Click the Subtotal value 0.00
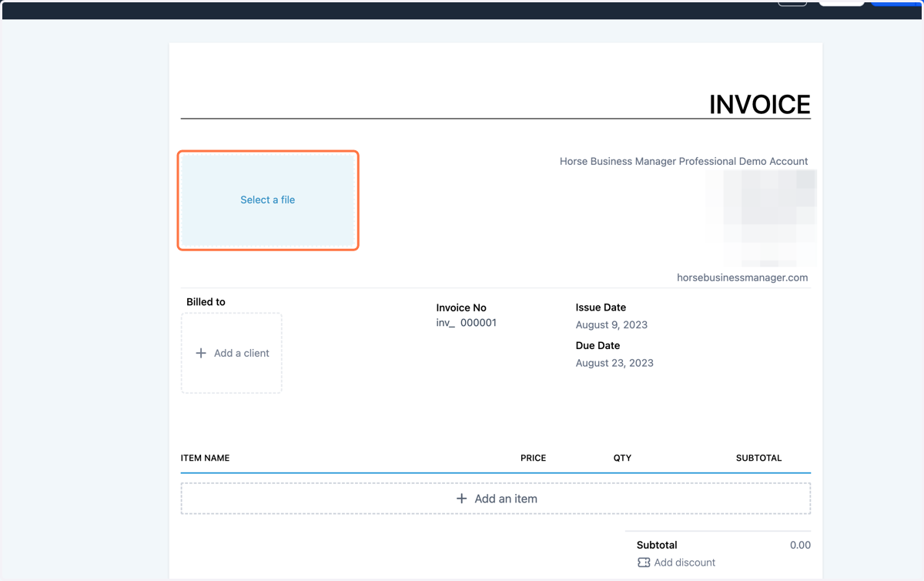This screenshot has width=924, height=581. [x=800, y=545]
